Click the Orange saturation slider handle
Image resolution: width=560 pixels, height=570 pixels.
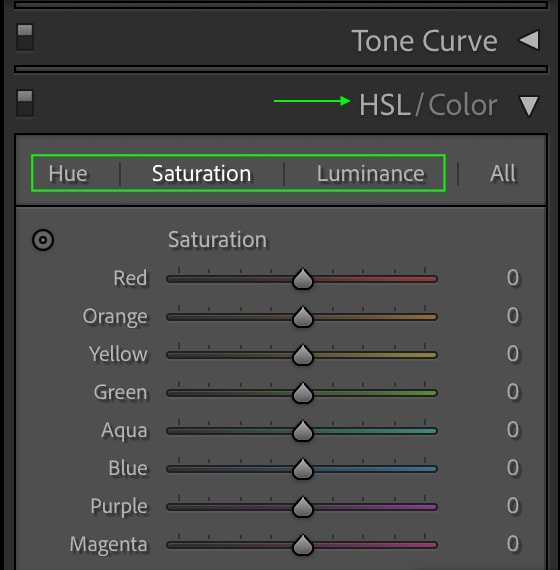tap(303, 317)
